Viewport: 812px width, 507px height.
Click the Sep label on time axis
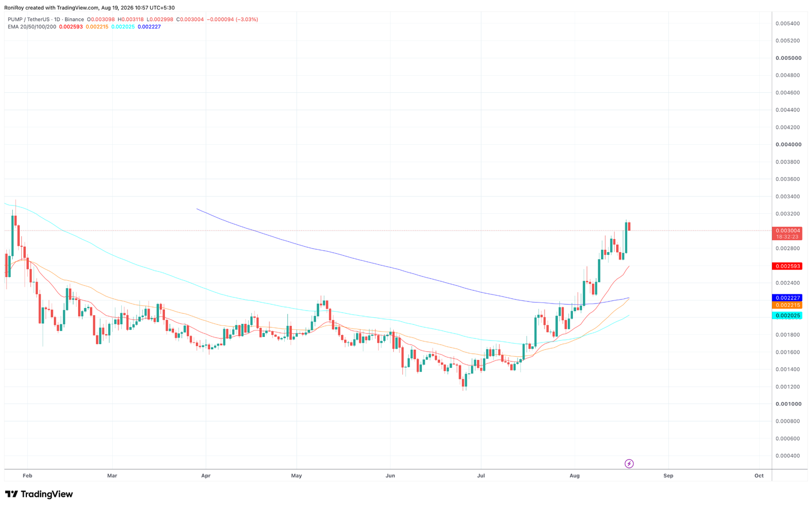tap(668, 476)
